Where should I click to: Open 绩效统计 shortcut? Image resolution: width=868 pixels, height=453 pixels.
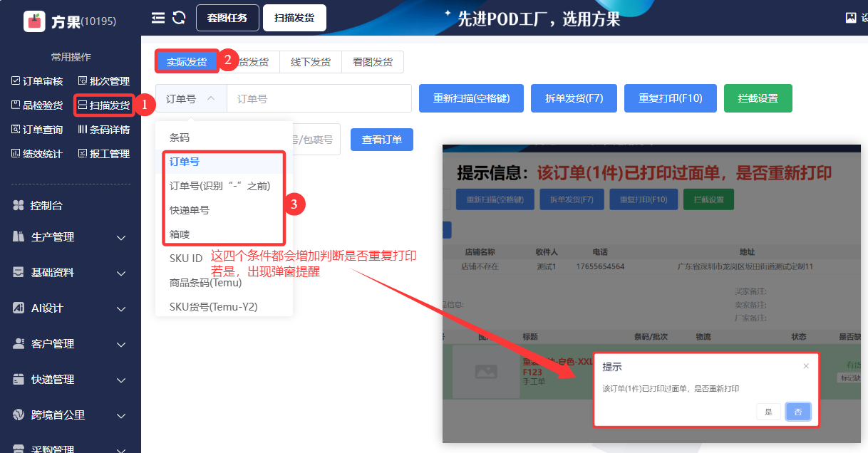[x=37, y=154]
